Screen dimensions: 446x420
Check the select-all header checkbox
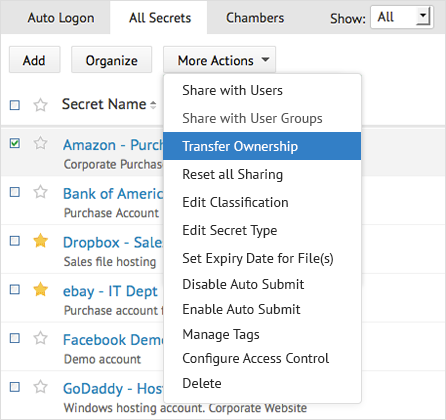point(15,105)
